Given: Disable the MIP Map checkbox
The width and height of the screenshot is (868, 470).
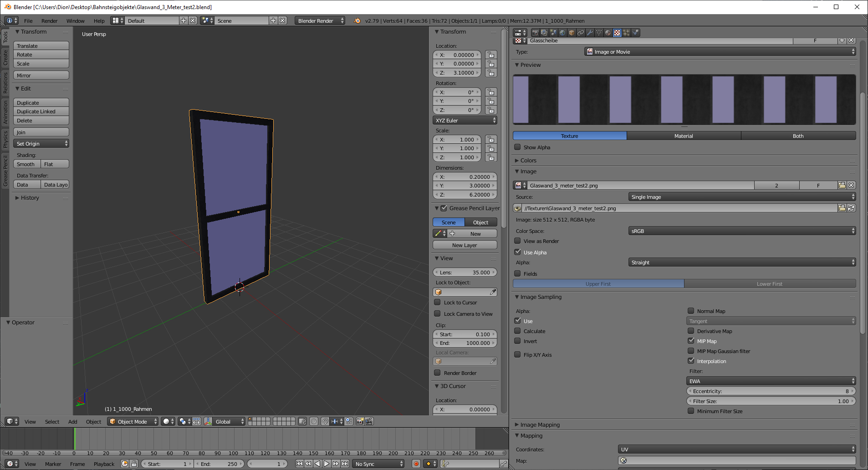Looking at the screenshot, I should [x=691, y=341].
